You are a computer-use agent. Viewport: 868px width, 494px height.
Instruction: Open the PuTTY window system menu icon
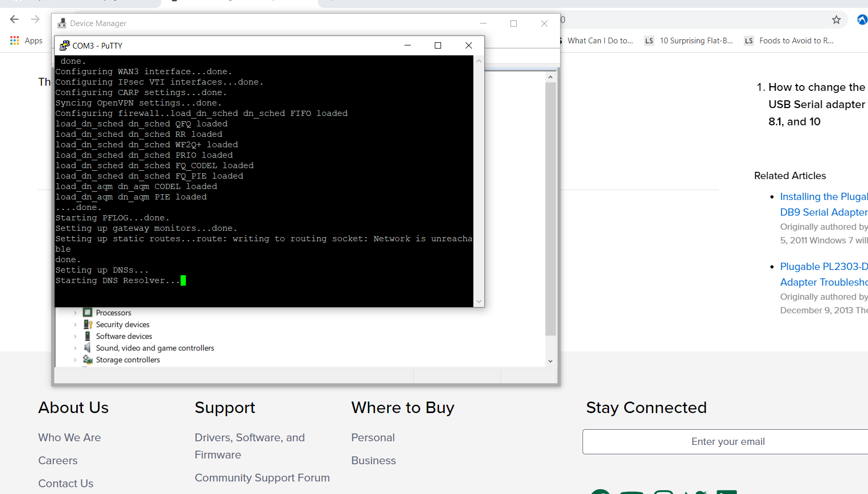[65, 45]
